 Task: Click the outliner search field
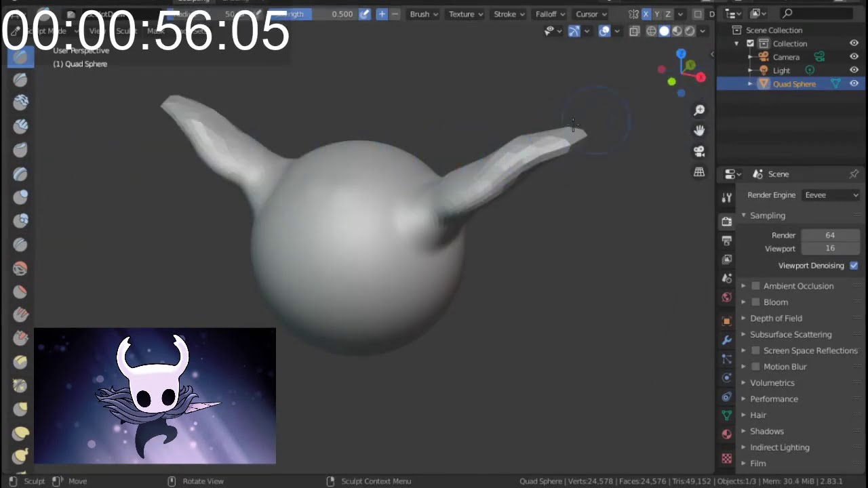(817, 14)
